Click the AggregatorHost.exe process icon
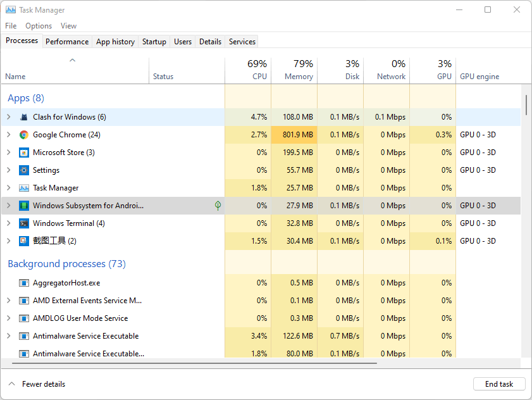The height and width of the screenshot is (400, 532). 24,283
